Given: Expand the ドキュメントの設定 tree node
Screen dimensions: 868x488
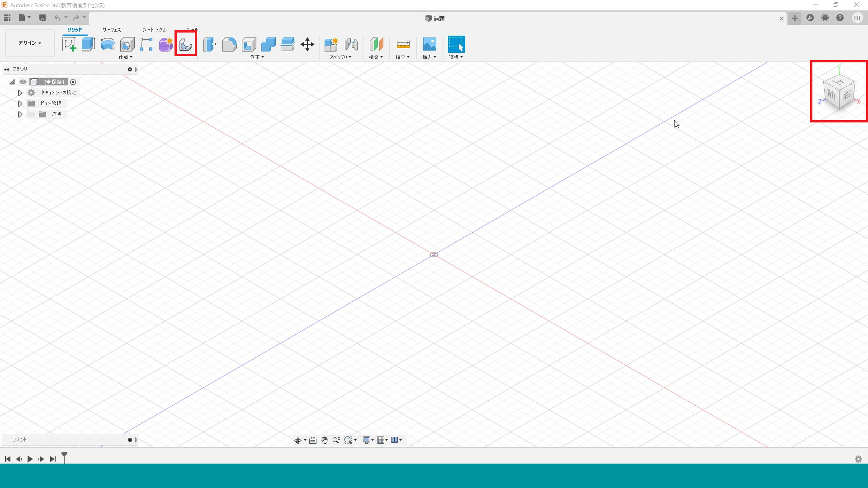Looking at the screenshot, I should pos(20,93).
